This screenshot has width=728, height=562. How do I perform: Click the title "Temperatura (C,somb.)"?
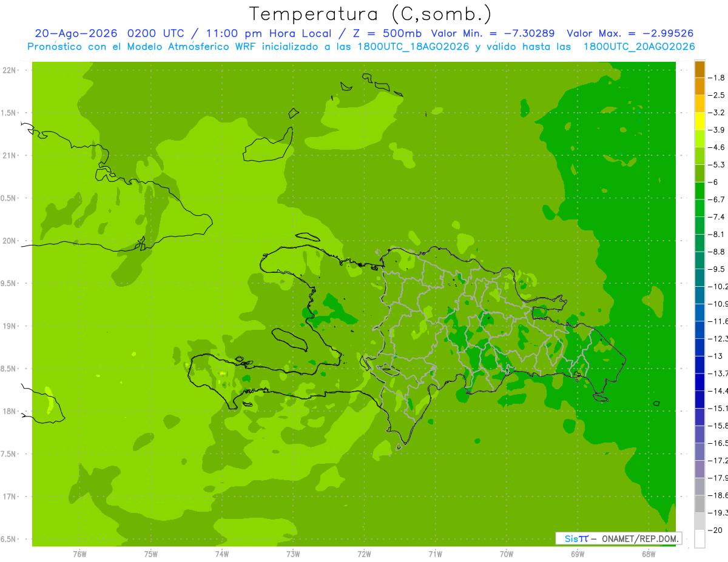[x=371, y=14]
